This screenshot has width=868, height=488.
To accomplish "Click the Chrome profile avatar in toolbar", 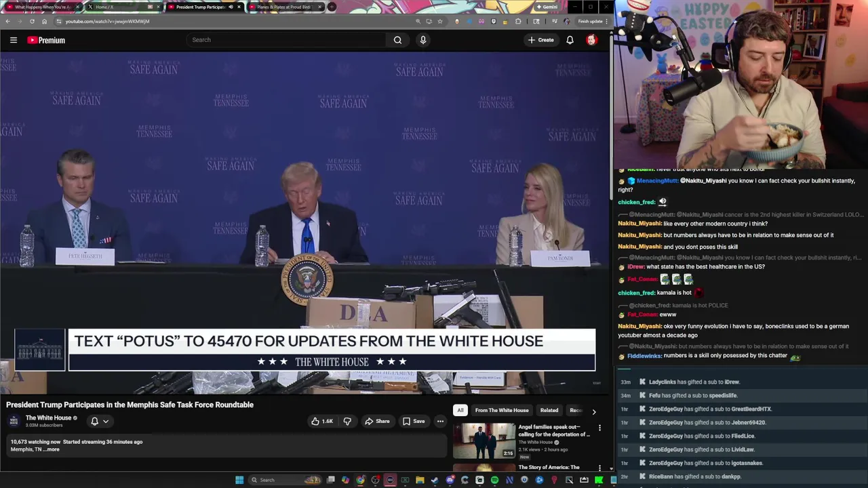I will pyautogui.click(x=567, y=21).
